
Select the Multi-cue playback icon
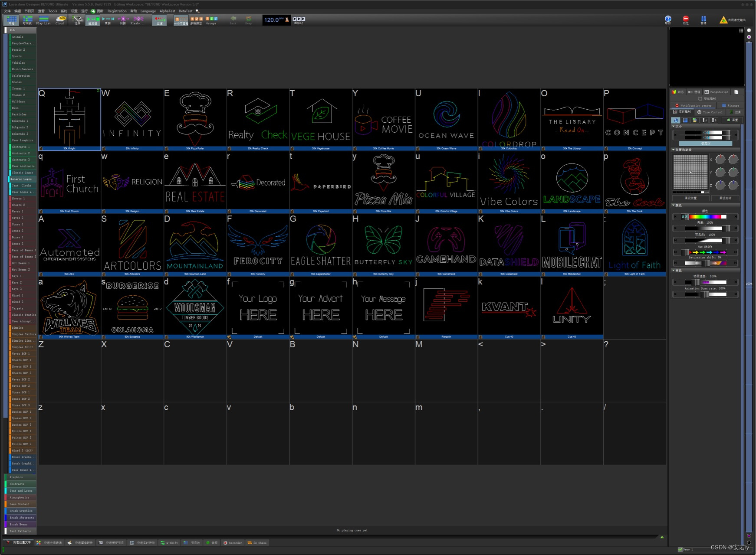point(196,20)
